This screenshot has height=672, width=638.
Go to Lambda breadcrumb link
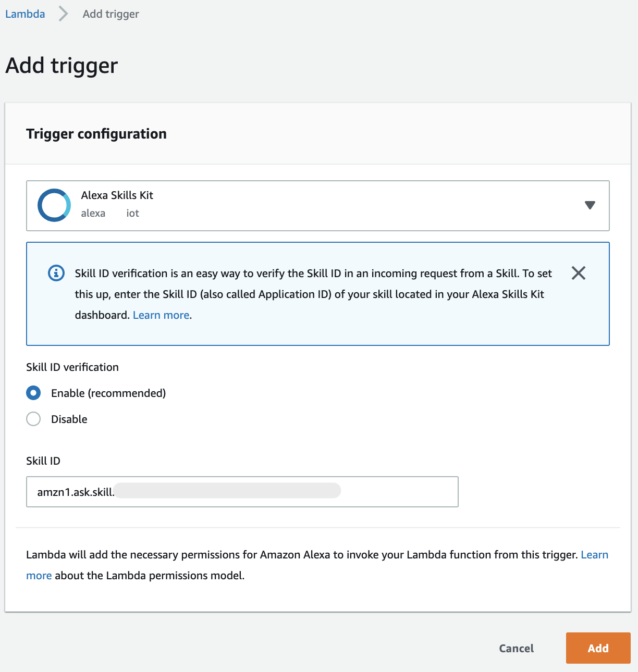[x=25, y=14]
